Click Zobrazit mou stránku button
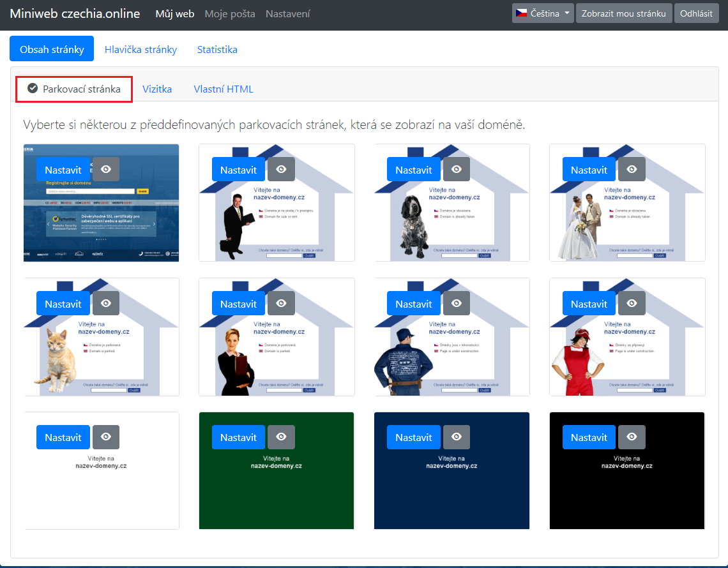728x568 pixels. tap(623, 13)
